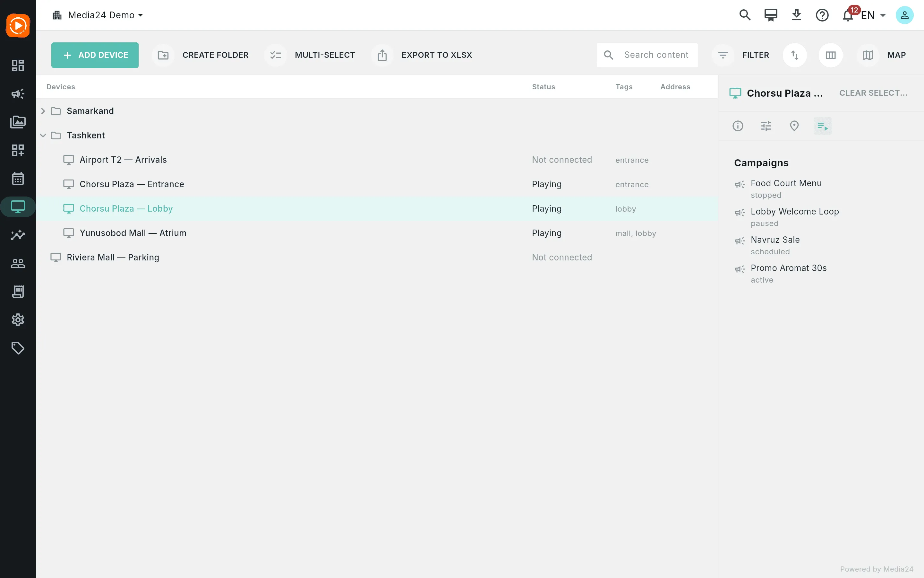This screenshot has width=924, height=578.
Task: Open the dashboard sidebar icon
Action: click(x=18, y=66)
